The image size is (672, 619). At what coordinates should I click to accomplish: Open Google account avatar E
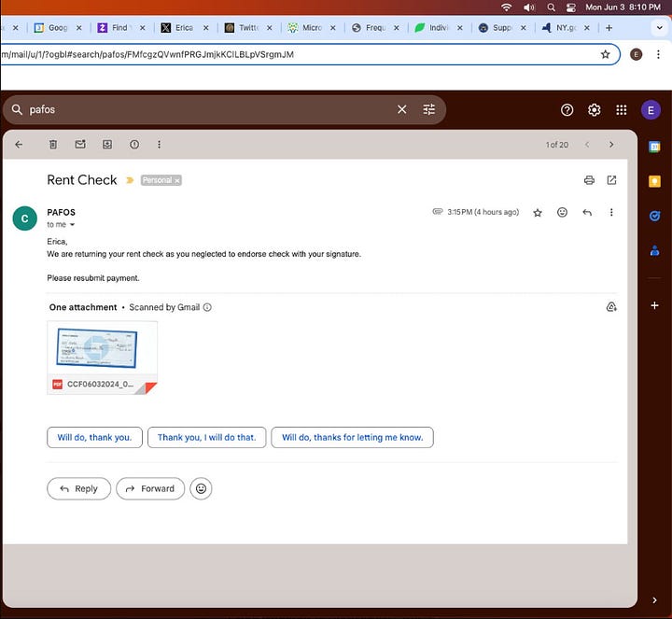[651, 110]
